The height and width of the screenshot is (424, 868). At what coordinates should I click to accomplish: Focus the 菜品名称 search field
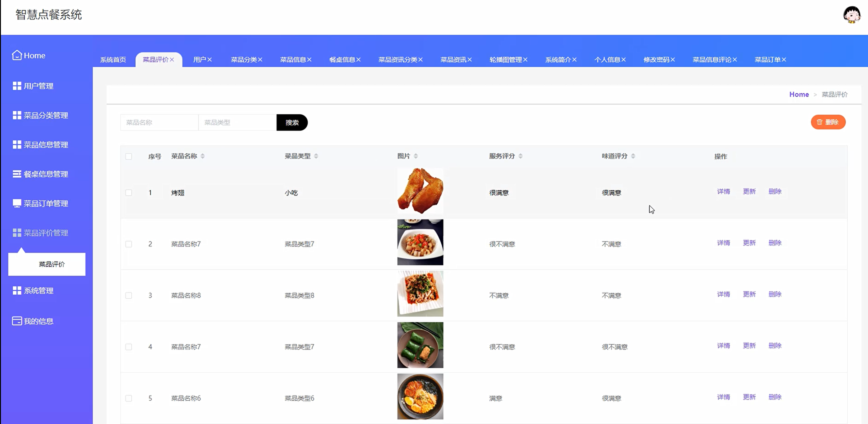pyautogui.click(x=159, y=123)
